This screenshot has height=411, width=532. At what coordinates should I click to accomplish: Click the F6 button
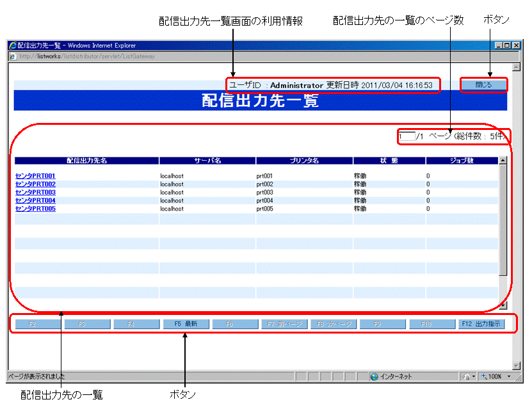tap(235, 324)
